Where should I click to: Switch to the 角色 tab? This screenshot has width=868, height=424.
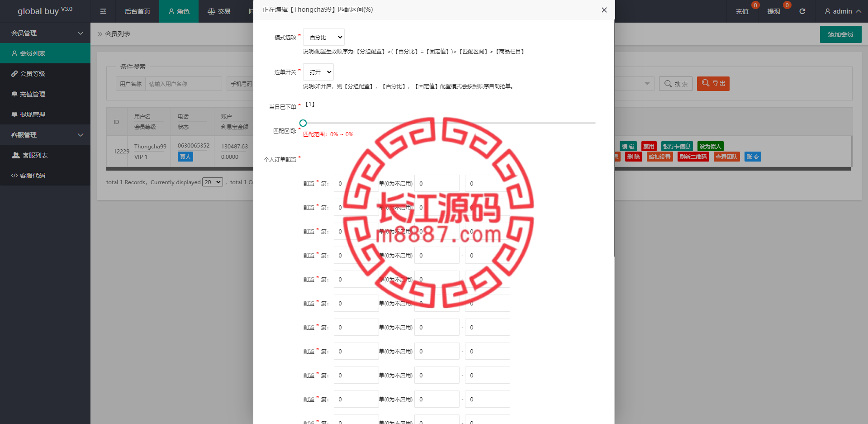click(179, 11)
